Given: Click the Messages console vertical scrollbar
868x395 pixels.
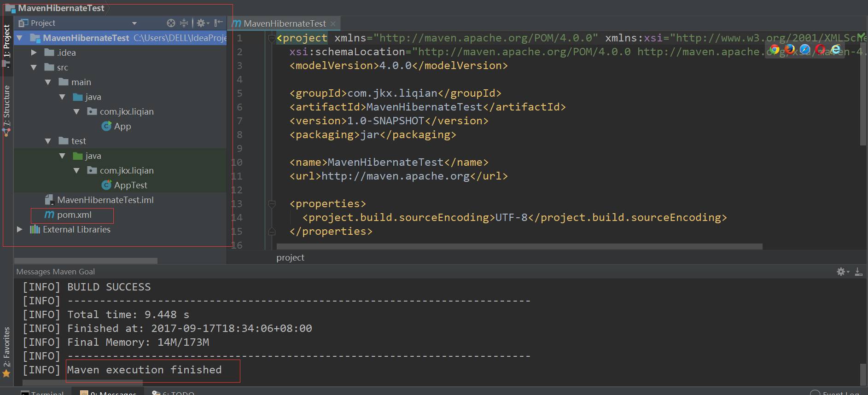Looking at the screenshot, I should 862,374.
